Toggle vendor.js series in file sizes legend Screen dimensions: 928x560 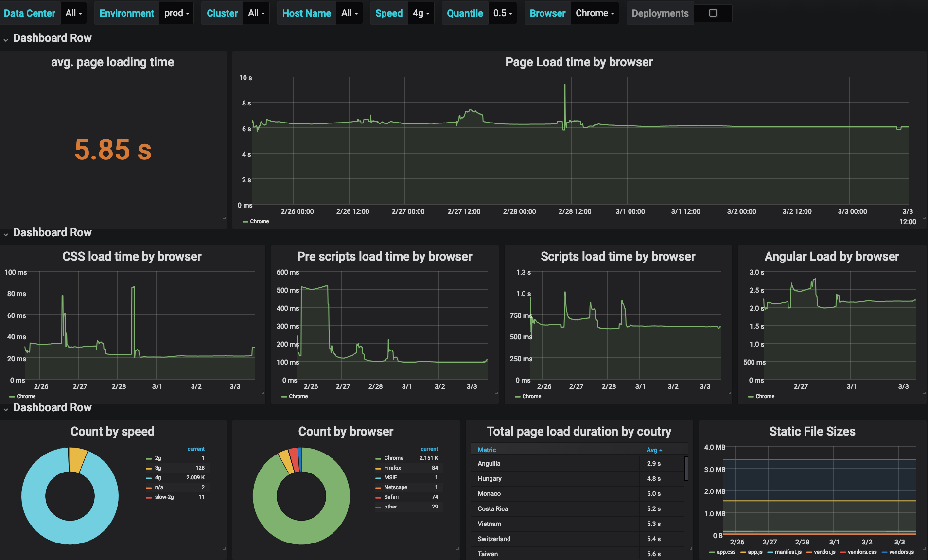point(824,552)
